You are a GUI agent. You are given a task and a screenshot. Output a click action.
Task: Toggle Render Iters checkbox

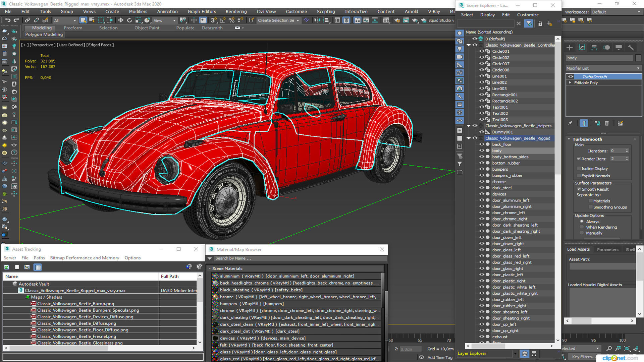point(579,159)
